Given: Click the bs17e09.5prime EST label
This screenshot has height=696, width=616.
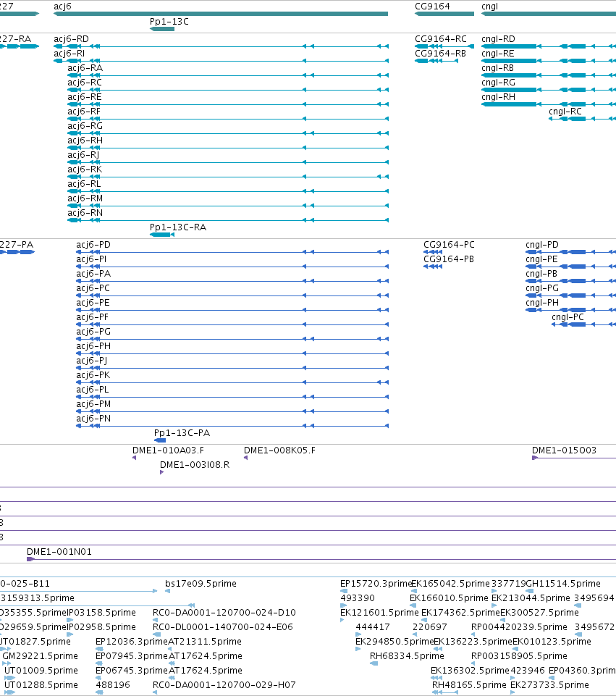Looking at the screenshot, I should (201, 584).
